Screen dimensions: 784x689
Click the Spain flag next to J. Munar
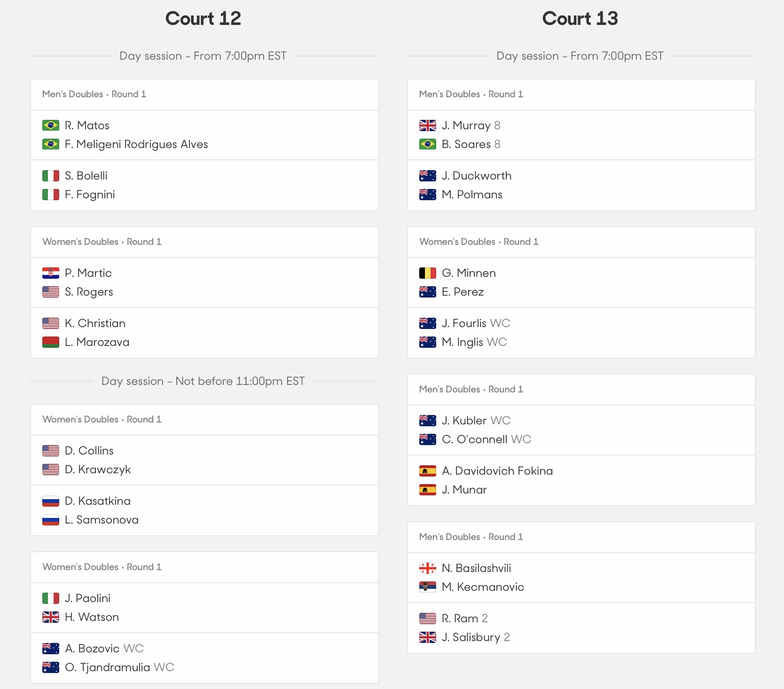coord(428,490)
